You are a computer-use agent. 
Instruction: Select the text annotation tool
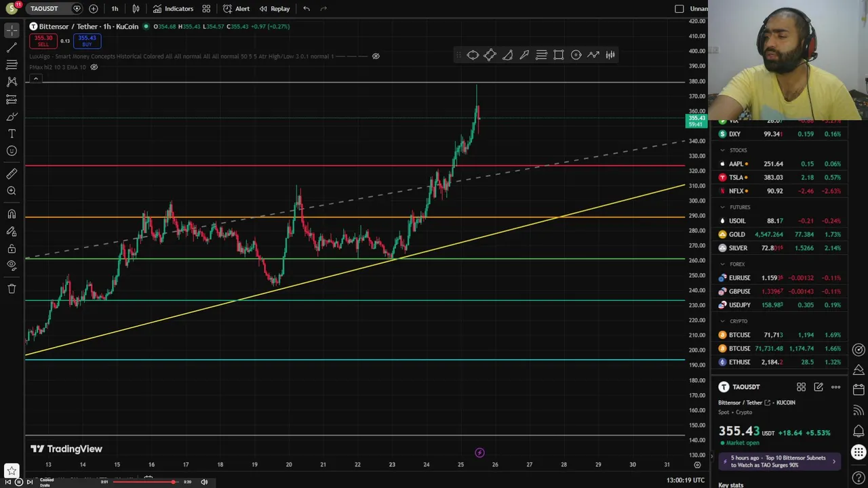coord(12,134)
